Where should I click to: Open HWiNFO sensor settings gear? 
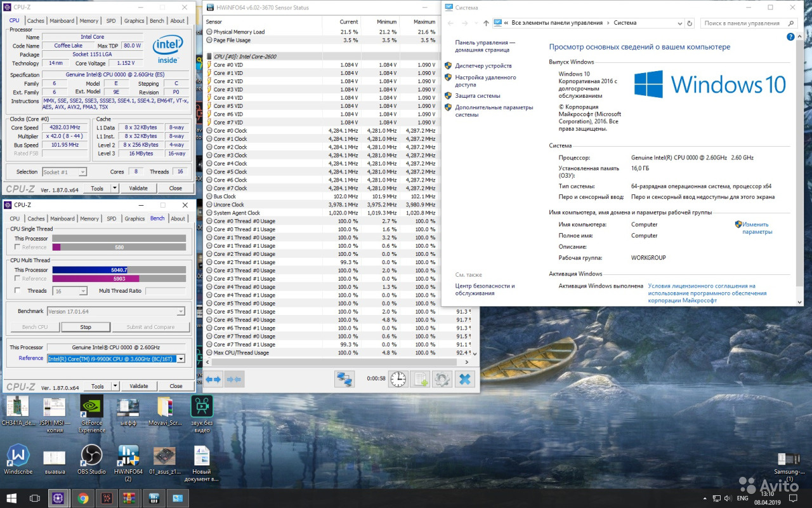442,379
